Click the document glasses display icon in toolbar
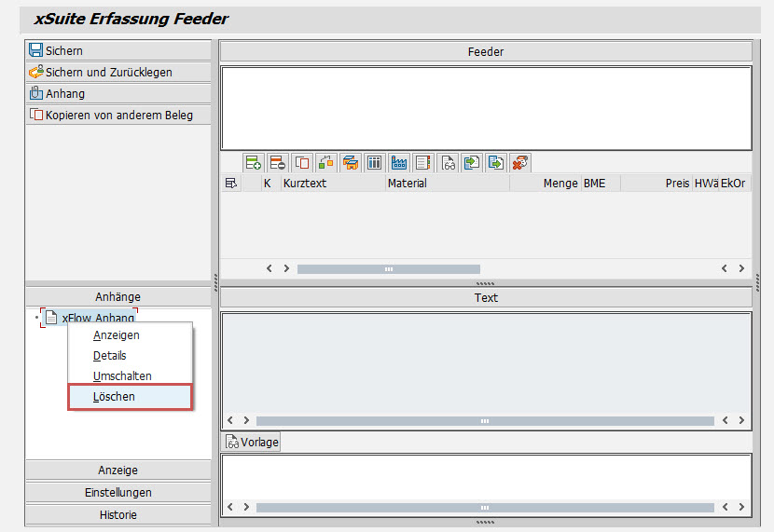774x532 pixels. pos(448,163)
